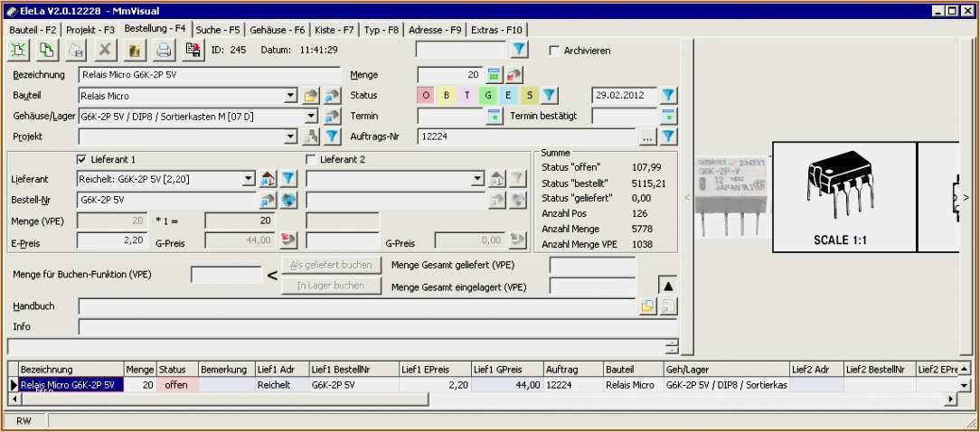Filter by Projekt using the funnel icon
This screenshot has width=980, height=432.
point(333,136)
